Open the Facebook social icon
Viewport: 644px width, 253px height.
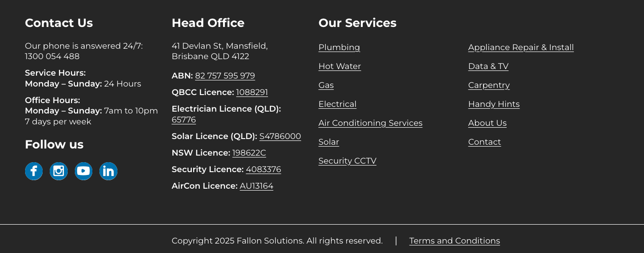tap(34, 171)
